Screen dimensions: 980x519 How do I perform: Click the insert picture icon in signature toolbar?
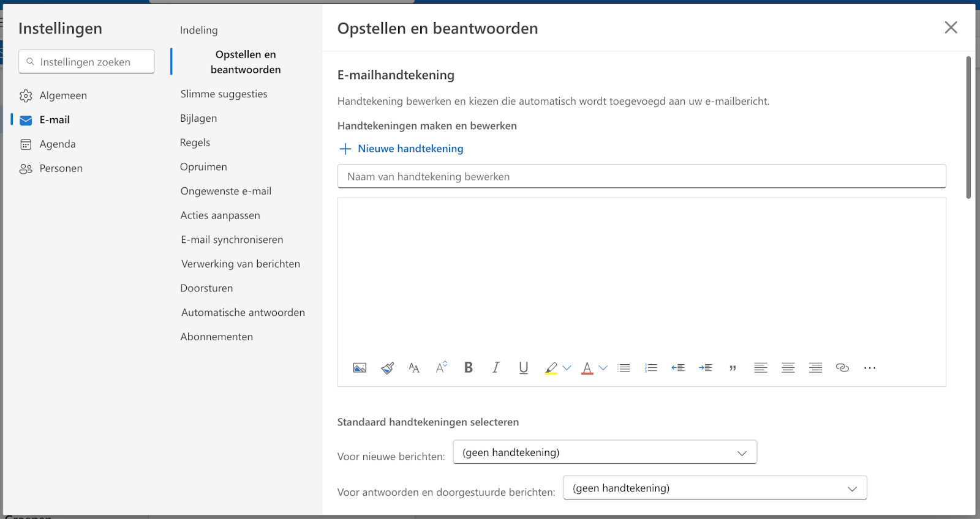tap(360, 368)
